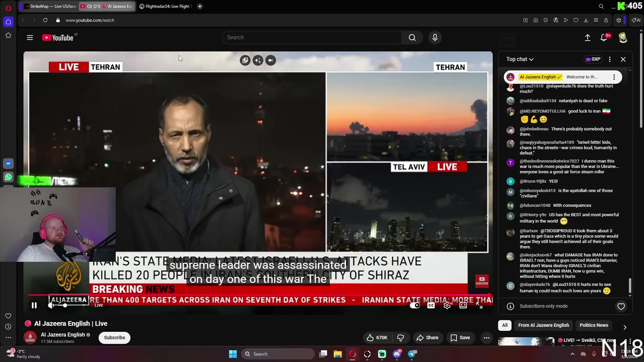Viewport: 644px width, 362px height.
Task: Open Opera downloads icon
Action: (x=586, y=20)
